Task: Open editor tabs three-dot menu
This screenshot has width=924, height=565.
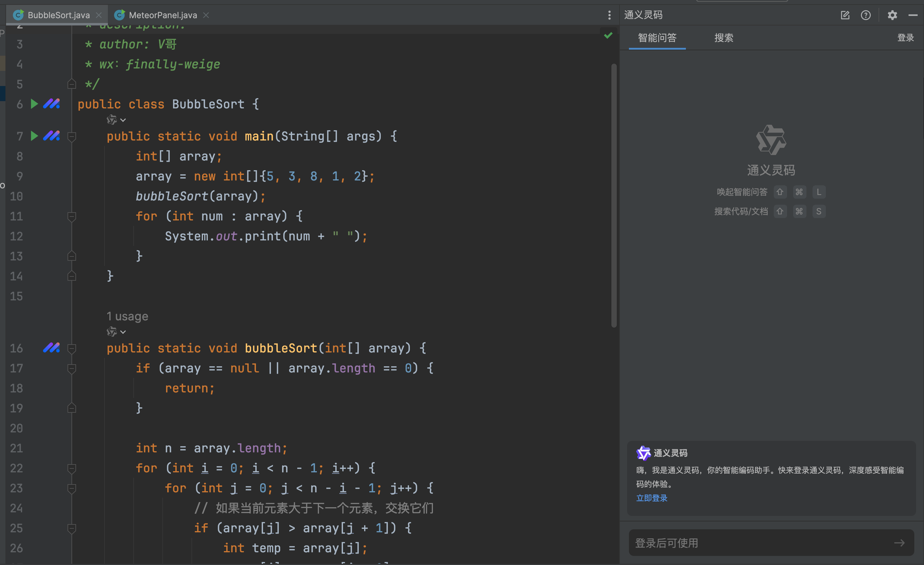Action: tap(609, 15)
